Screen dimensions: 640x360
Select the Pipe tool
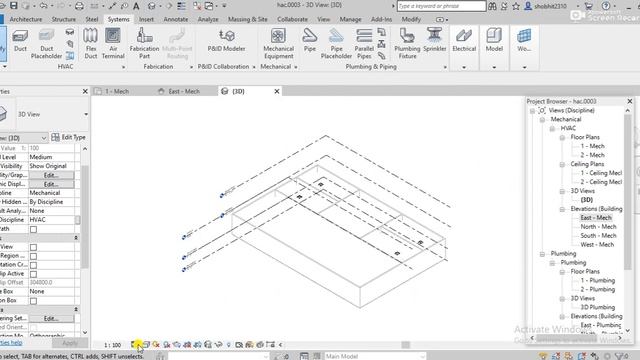309,41
